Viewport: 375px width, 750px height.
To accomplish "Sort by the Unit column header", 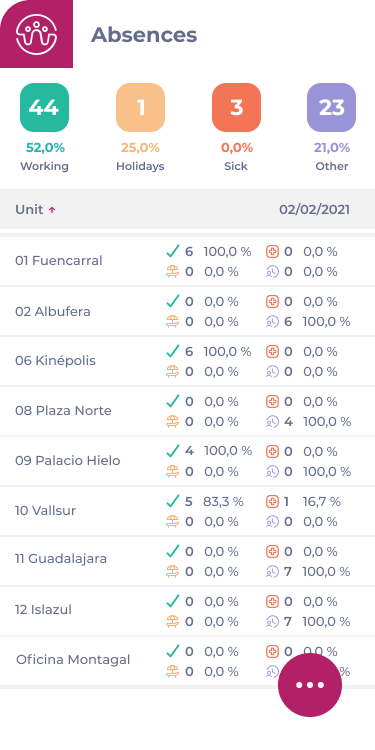I will click(29, 210).
